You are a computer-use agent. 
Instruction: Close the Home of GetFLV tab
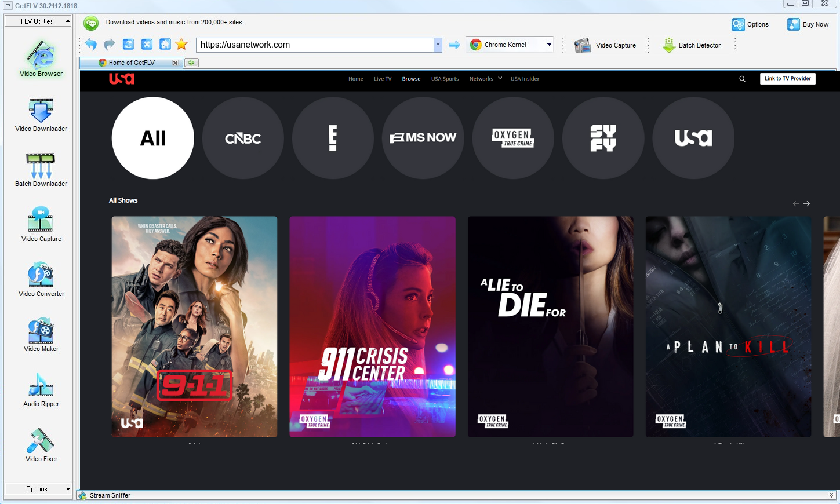click(x=175, y=63)
